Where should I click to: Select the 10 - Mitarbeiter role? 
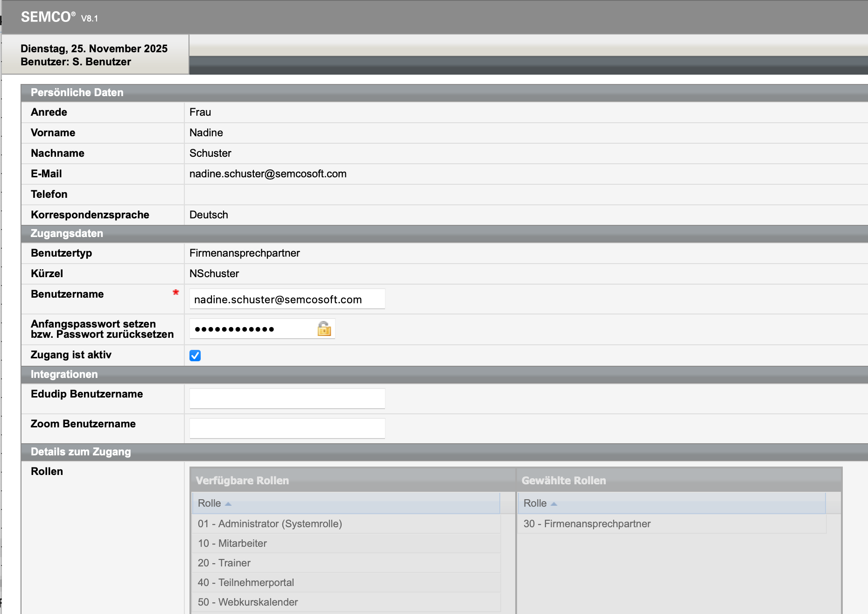(x=232, y=543)
